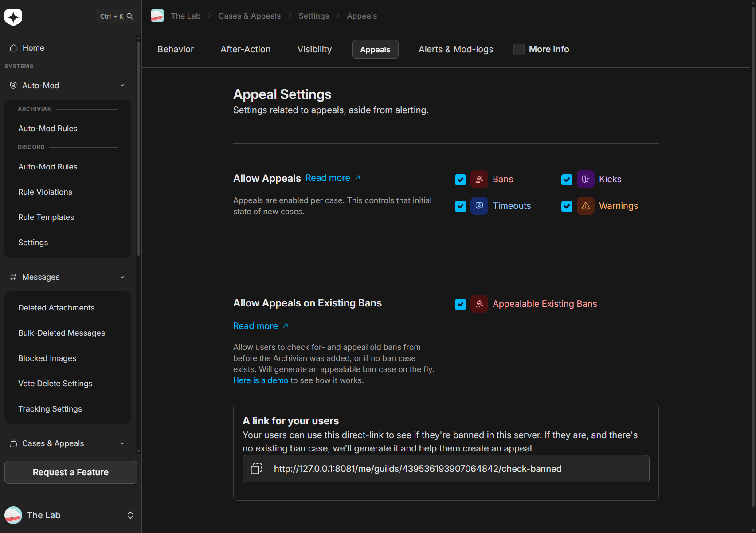Click the Appealable Existing Bans gavel icon
Screen dimensions: 756x533
pos(479,304)
